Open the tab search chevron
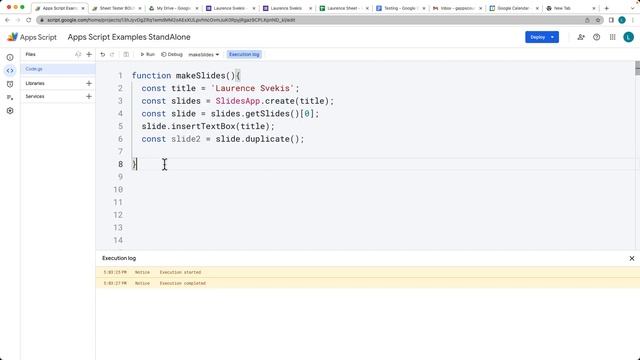The image size is (640, 360). tap(633, 8)
